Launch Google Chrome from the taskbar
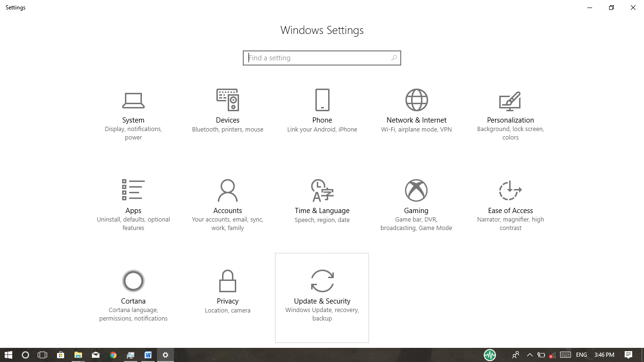The width and height of the screenshot is (644, 362). pyautogui.click(x=113, y=355)
